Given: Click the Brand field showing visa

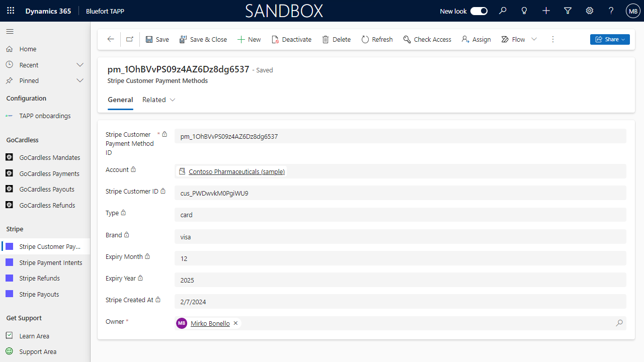Looking at the screenshot, I should 400,237.
